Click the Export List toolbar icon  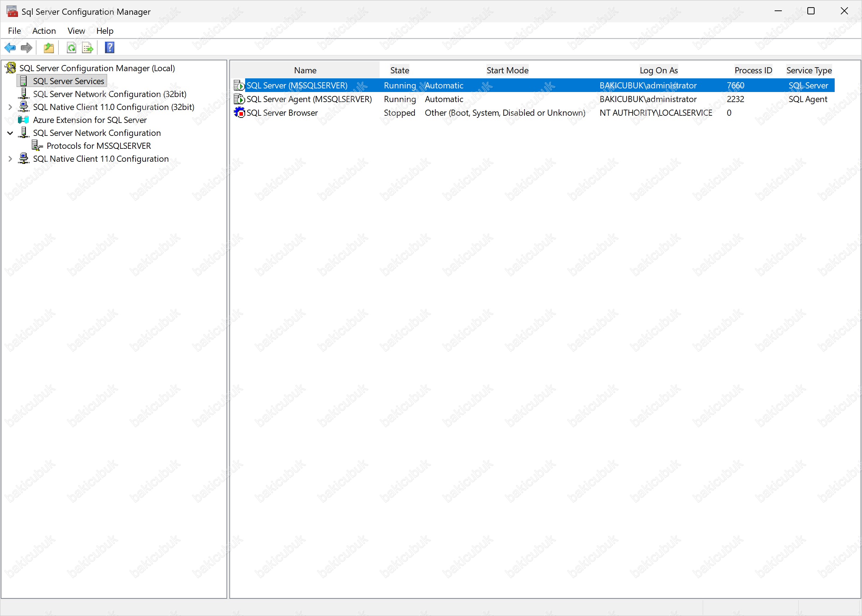tap(88, 48)
